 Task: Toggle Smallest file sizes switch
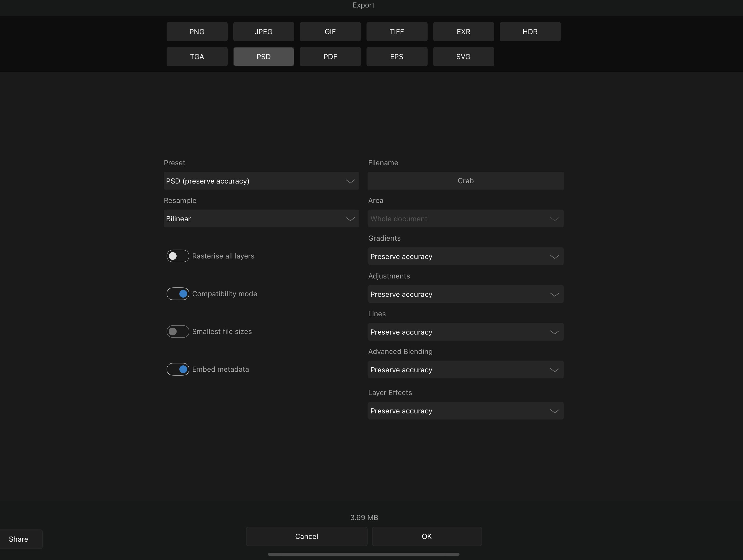(178, 332)
